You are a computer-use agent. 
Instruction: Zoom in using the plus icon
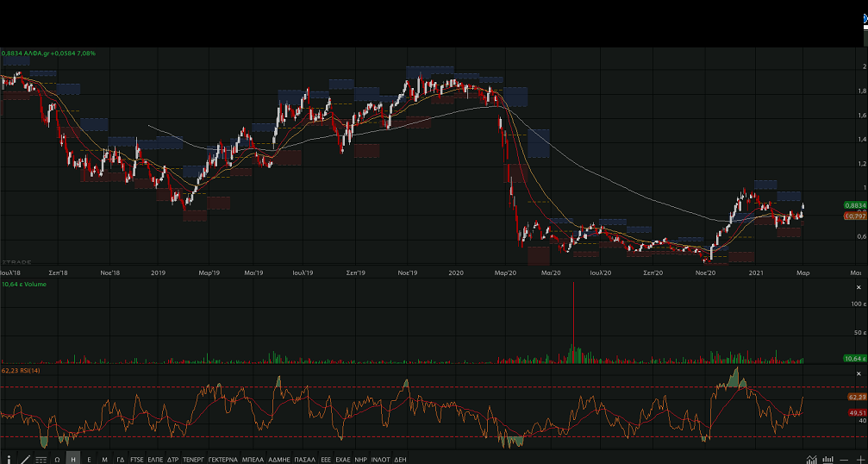(859, 458)
